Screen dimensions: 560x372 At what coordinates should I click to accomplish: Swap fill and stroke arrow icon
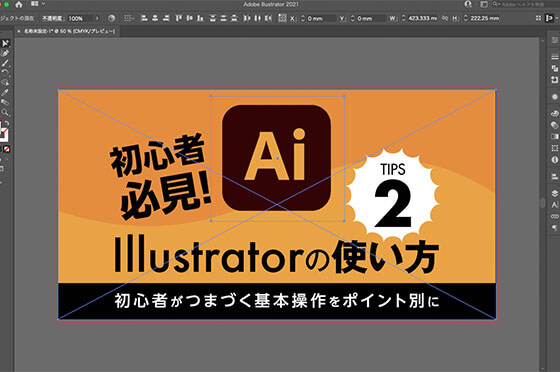pyautogui.click(x=7, y=123)
